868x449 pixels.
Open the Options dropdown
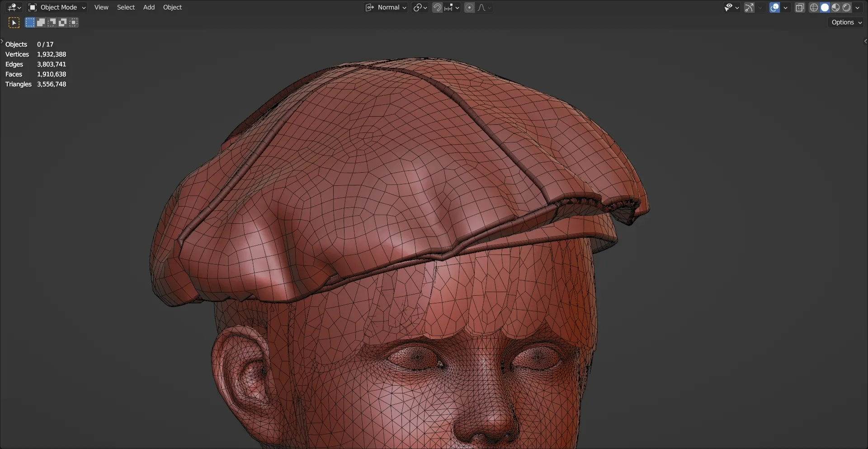846,22
